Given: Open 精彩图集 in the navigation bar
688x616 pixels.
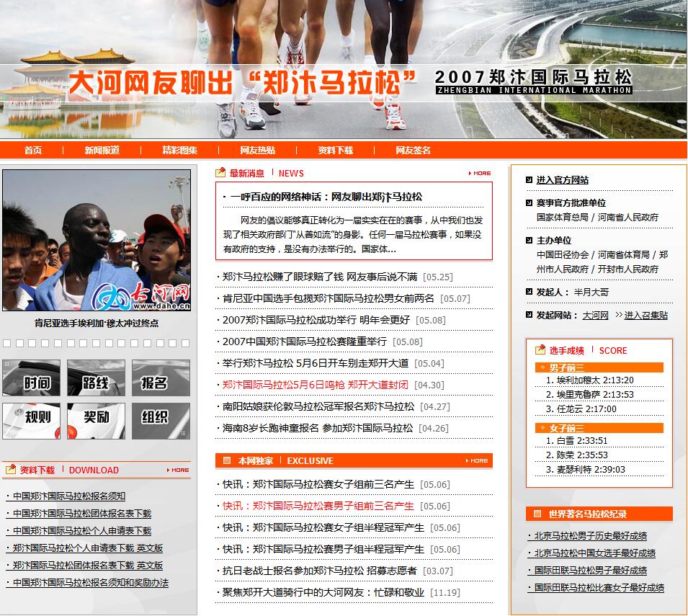Looking at the screenshot, I should (x=179, y=151).
